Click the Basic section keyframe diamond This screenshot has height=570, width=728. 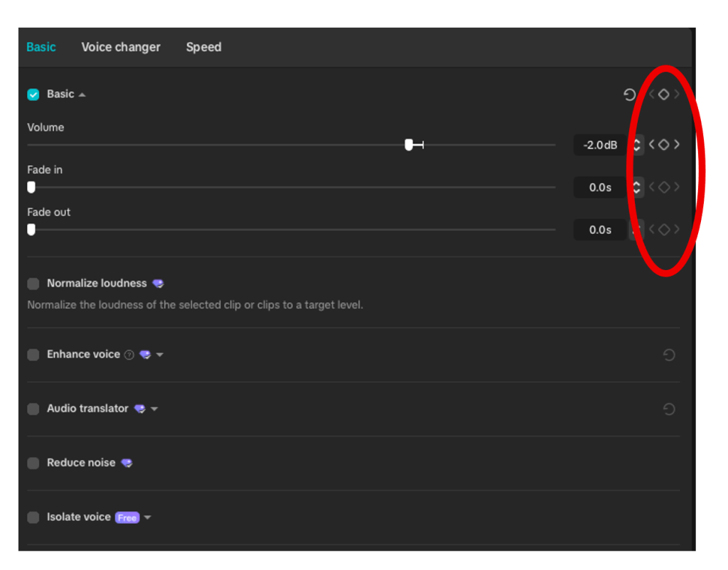[663, 95]
